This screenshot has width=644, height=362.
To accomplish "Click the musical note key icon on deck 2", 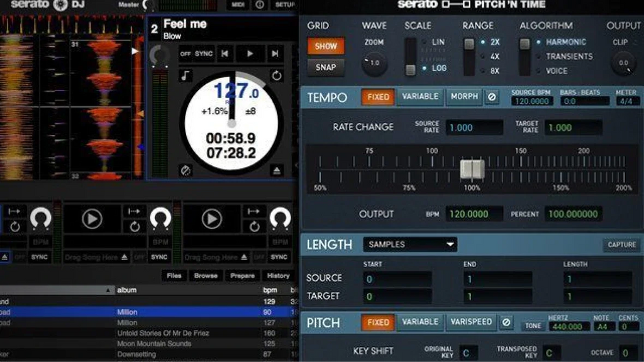I will [x=186, y=75].
